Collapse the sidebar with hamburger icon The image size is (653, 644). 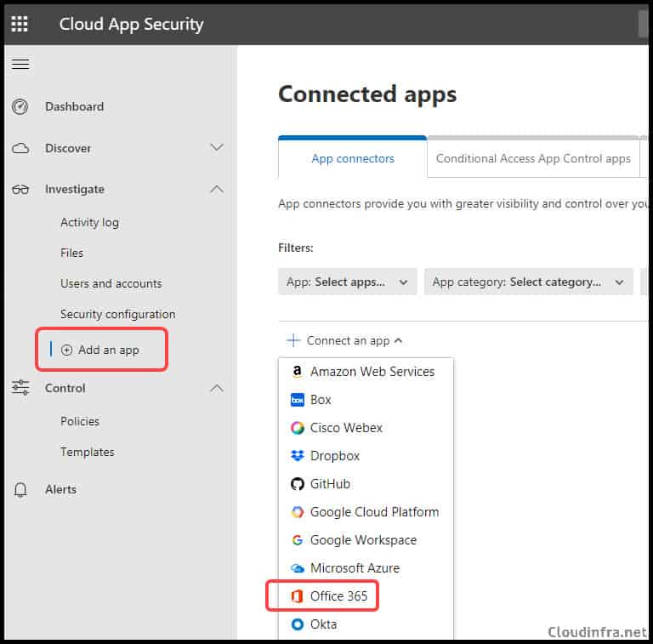[20, 64]
